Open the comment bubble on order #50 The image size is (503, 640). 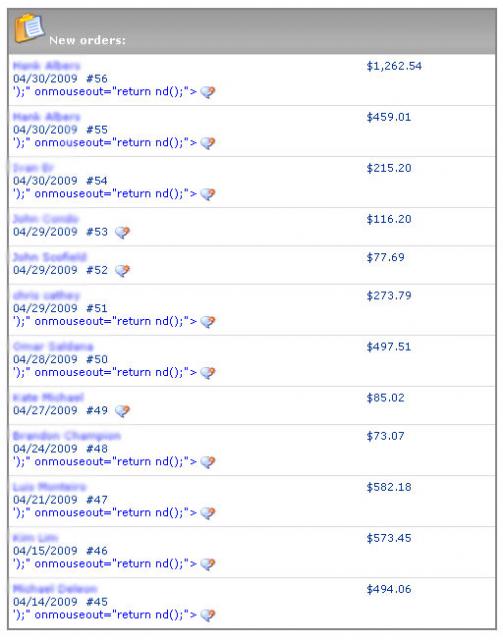coord(207,373)
